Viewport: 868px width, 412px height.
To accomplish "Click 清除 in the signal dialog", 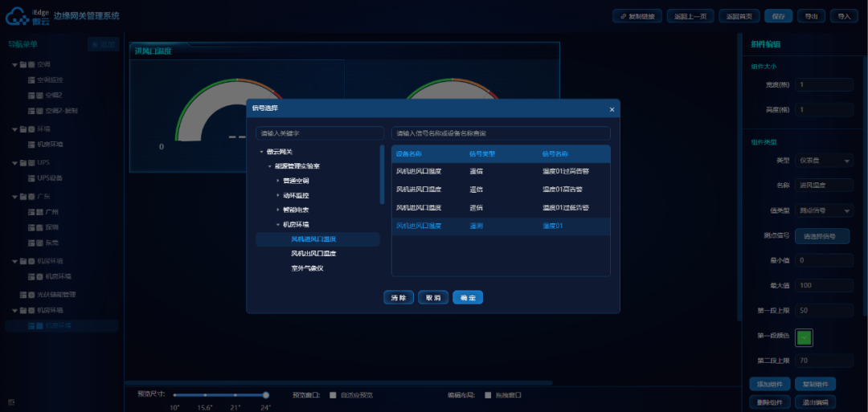I will coord(399,297).
